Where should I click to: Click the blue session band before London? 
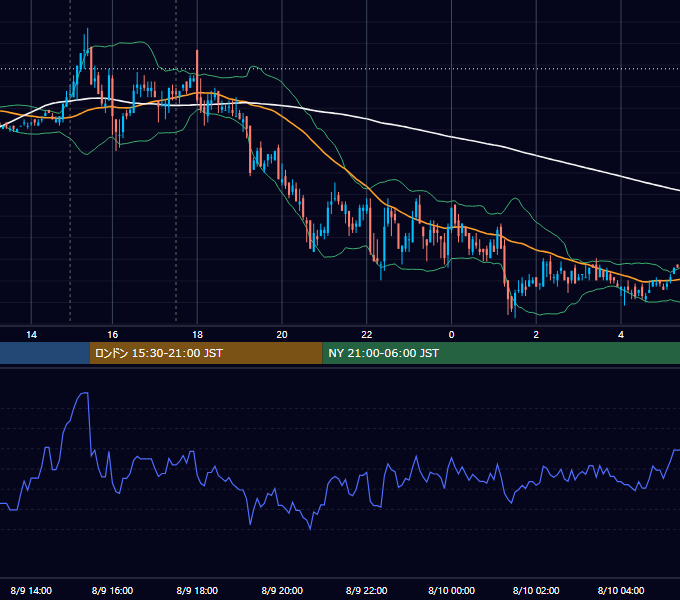(45, 353)
